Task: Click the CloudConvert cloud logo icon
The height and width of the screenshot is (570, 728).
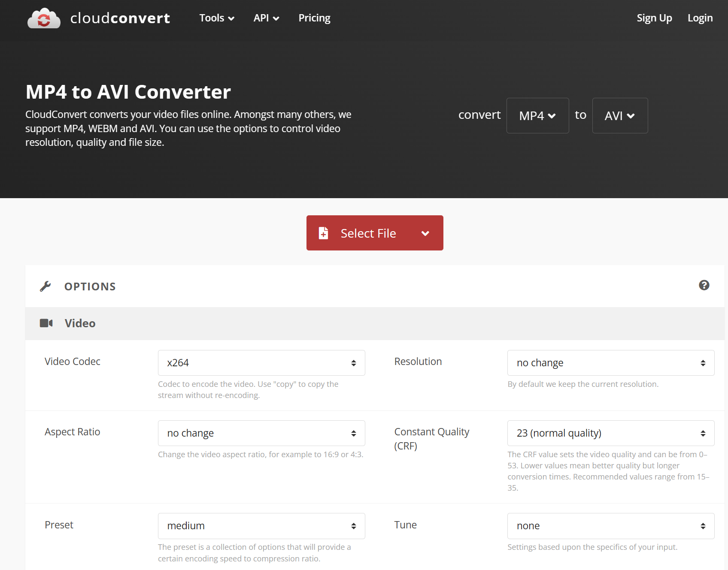Action: click(x=44, y=18)
